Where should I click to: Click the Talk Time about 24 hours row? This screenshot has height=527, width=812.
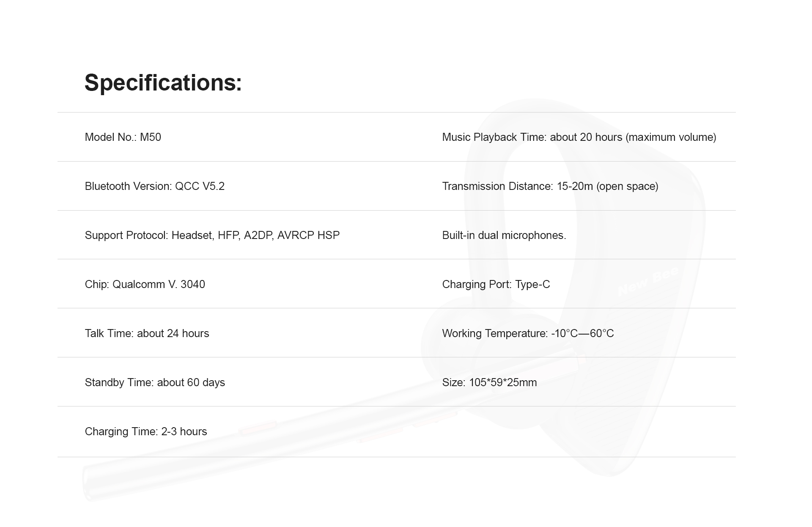[x=147, y=333]
